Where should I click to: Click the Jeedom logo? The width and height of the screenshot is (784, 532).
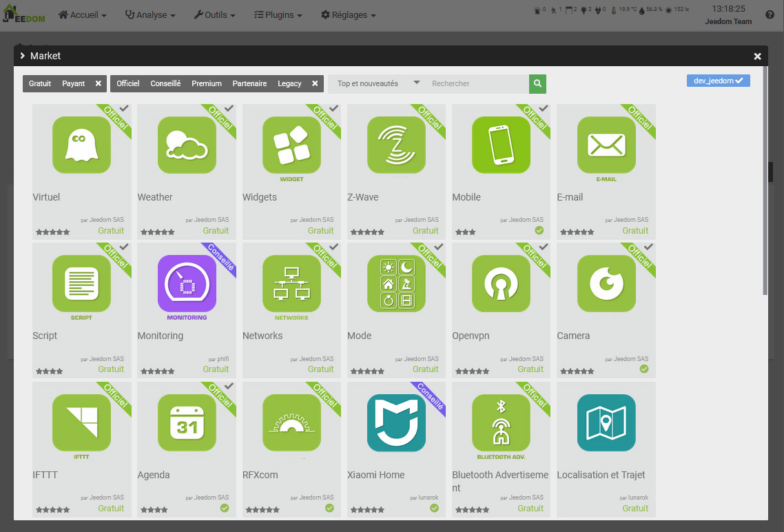point(23,14)
